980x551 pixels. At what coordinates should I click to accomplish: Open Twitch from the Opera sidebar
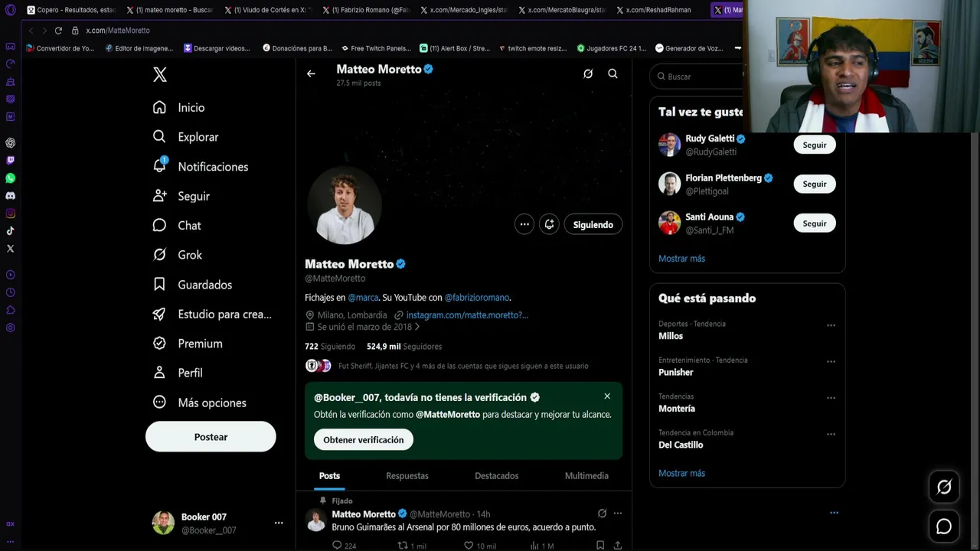(x=10, y=161)
